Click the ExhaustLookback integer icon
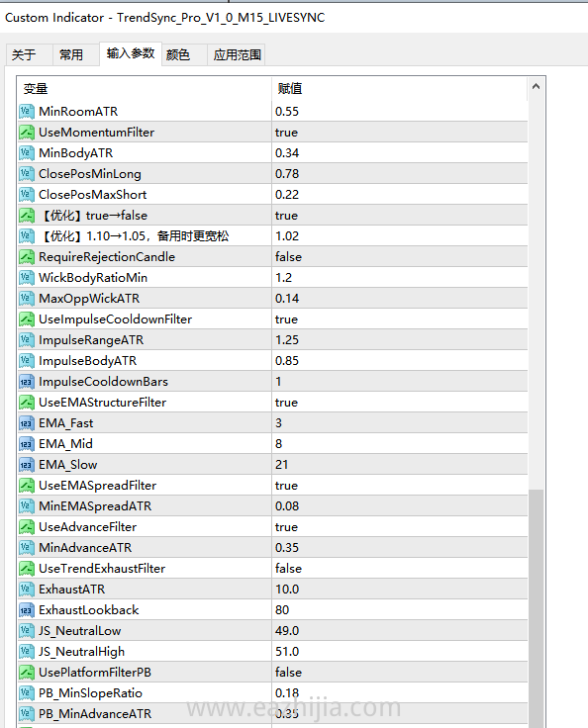This screenshot has height=728, width=588. click(27, 610)
